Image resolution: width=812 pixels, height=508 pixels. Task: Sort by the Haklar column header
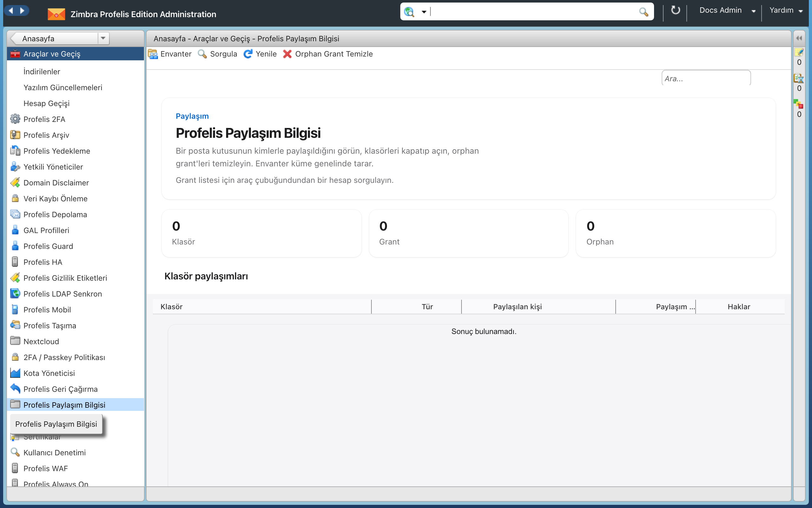740,306
